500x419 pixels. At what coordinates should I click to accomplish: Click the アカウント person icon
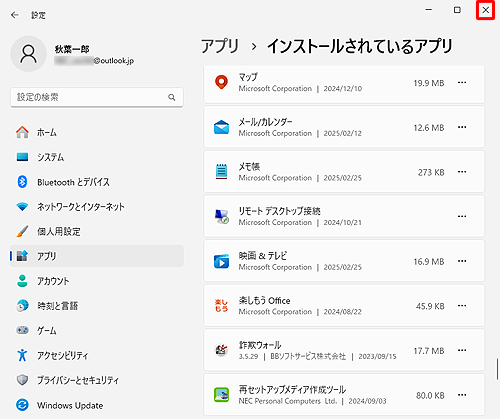22,281
